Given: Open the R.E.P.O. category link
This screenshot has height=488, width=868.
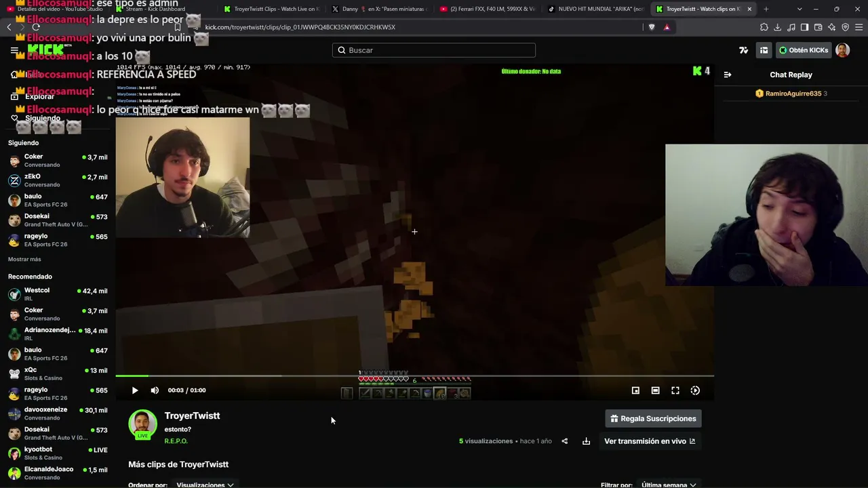Looking at the screenshot, I should point(176,441).
